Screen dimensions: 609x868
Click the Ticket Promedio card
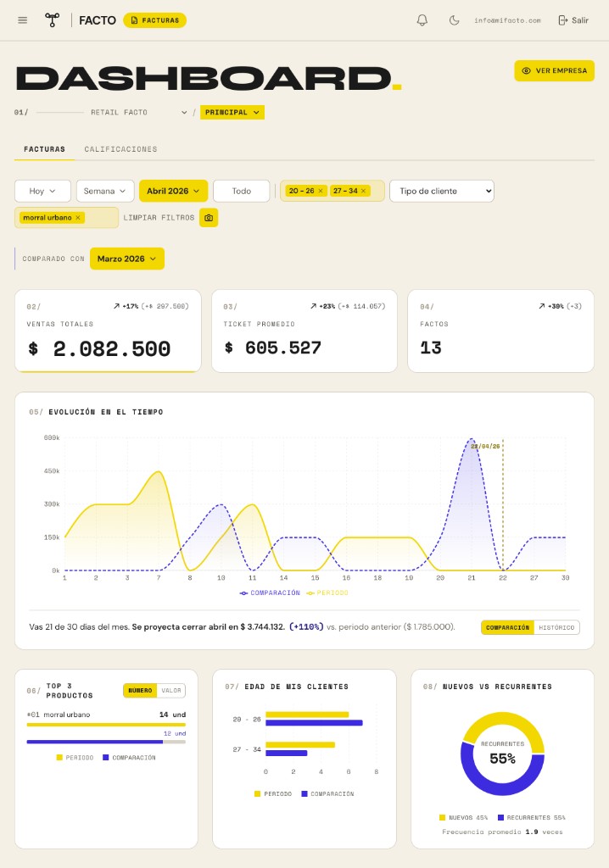(x=304, y=331)
